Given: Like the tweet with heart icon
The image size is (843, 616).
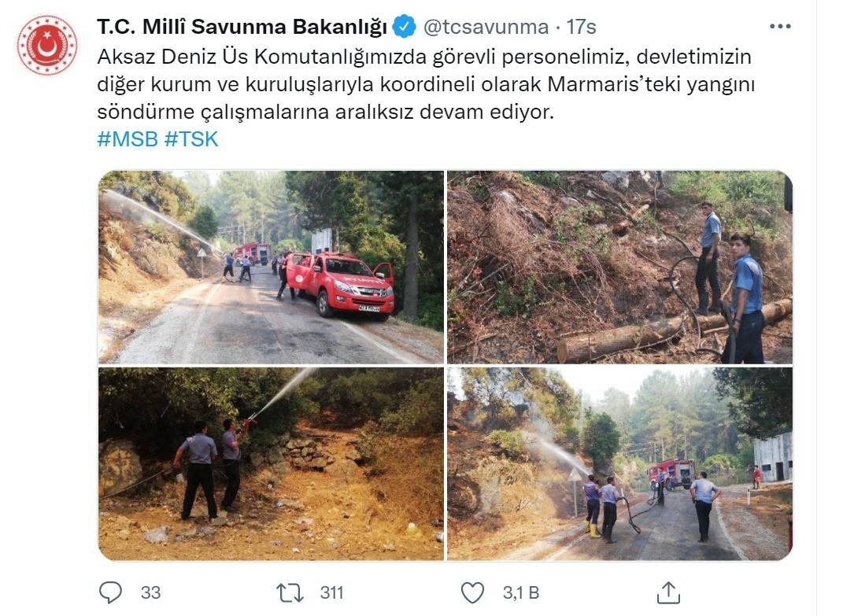Looking at the screenshot, I should point(473,593).
